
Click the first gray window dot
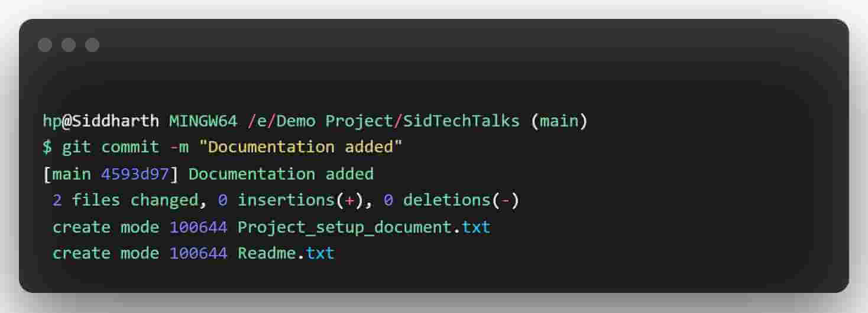click(45, 45)
